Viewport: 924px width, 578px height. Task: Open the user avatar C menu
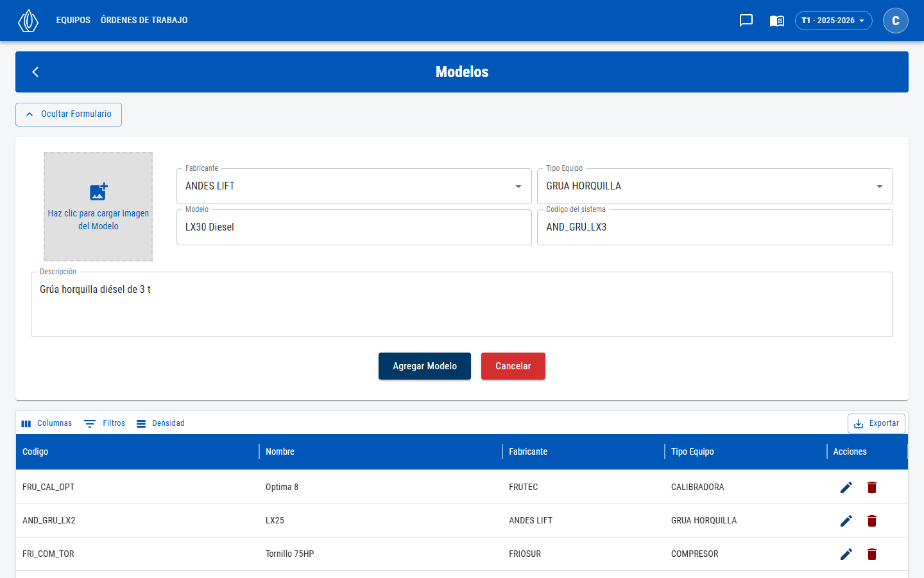coord(896,21)
